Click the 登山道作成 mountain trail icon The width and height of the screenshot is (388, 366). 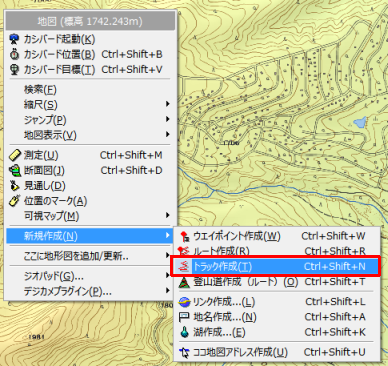[184, 282]
